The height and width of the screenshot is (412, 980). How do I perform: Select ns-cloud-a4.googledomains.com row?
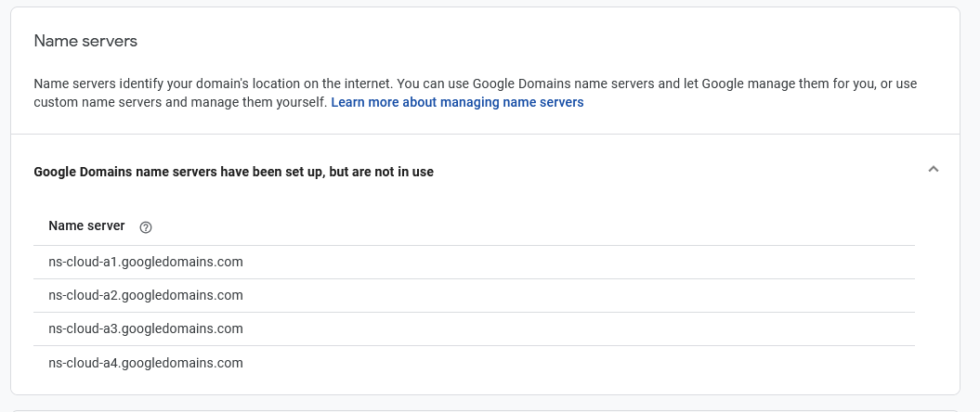[146, 363]
